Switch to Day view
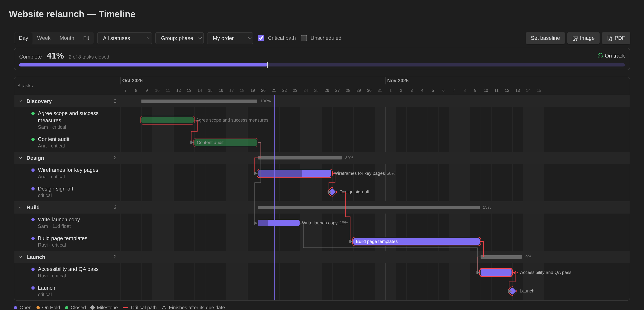The height and width of the screenshot is (310, 644). (23, 38)
